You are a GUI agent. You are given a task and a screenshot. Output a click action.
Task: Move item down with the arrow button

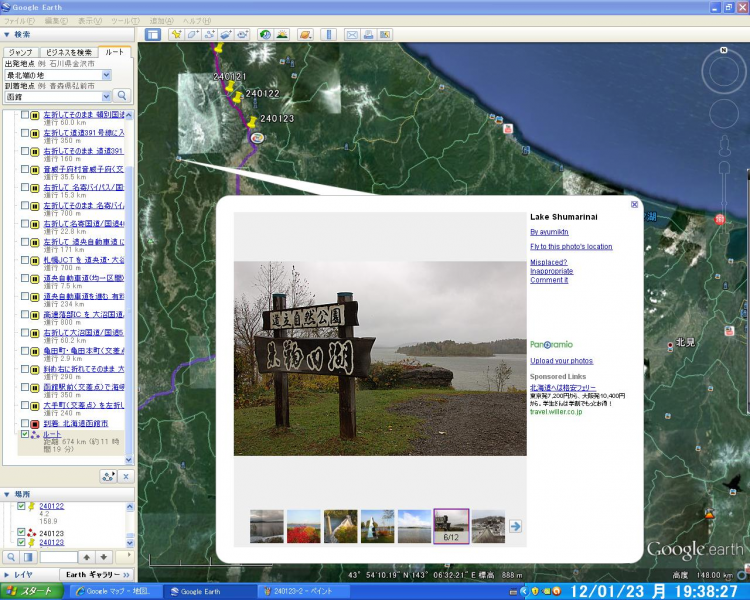(104, 557)
